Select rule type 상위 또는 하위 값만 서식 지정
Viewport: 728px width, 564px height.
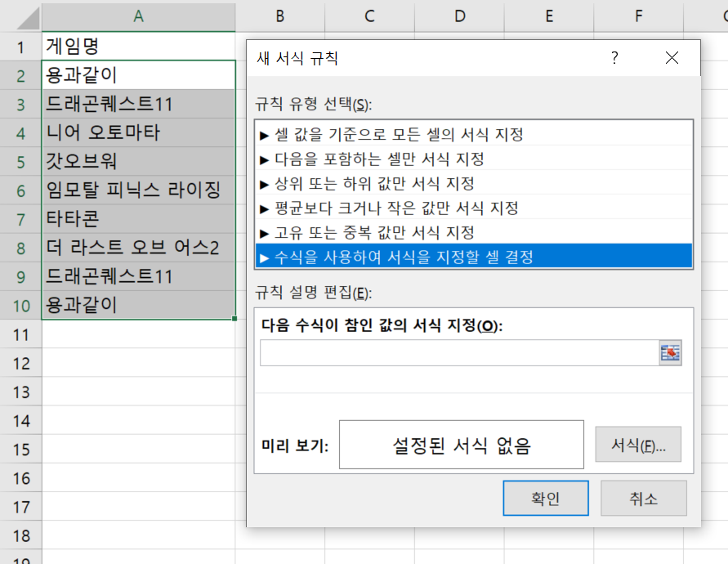474,184
